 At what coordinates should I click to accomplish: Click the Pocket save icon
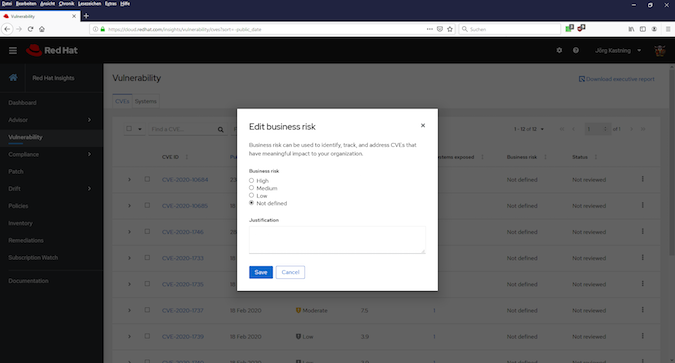point(440,29)
